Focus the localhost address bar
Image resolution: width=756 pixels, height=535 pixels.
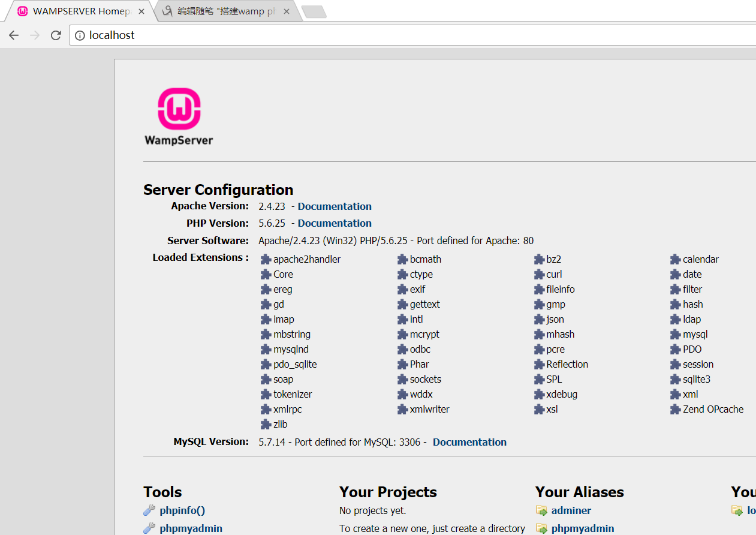tap(414, 35)
